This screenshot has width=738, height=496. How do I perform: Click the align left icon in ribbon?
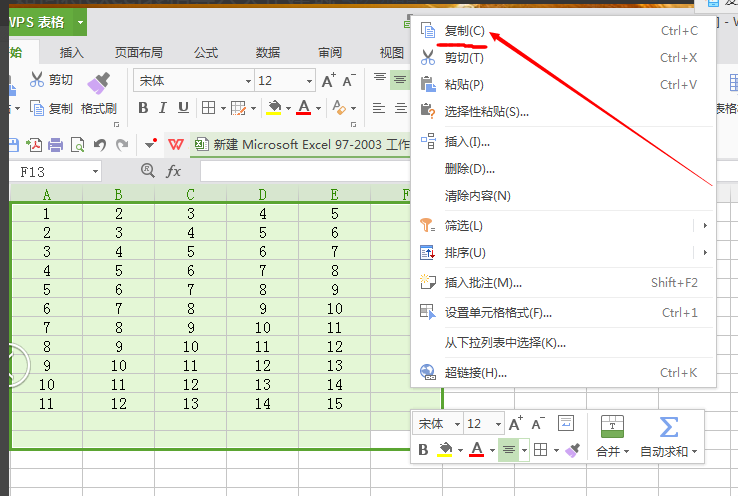(x=379, y=108)
